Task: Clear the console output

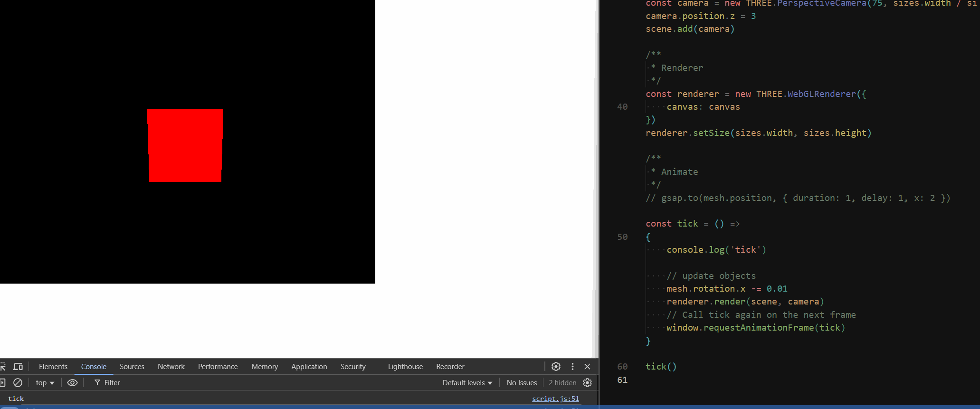Action: pos(18,382)
